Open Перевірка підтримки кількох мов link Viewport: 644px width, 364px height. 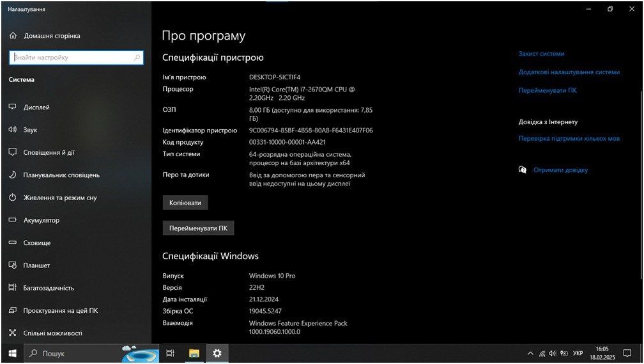point(569,139)
